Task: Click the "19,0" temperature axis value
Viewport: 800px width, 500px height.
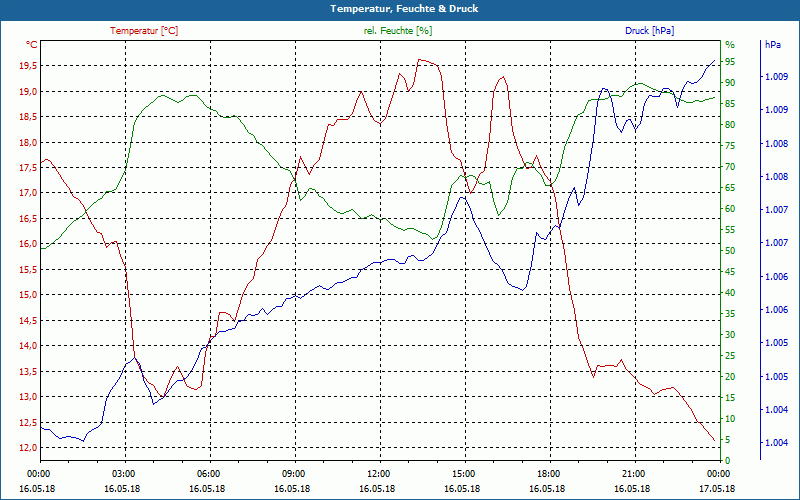Action: coord(28,91)
